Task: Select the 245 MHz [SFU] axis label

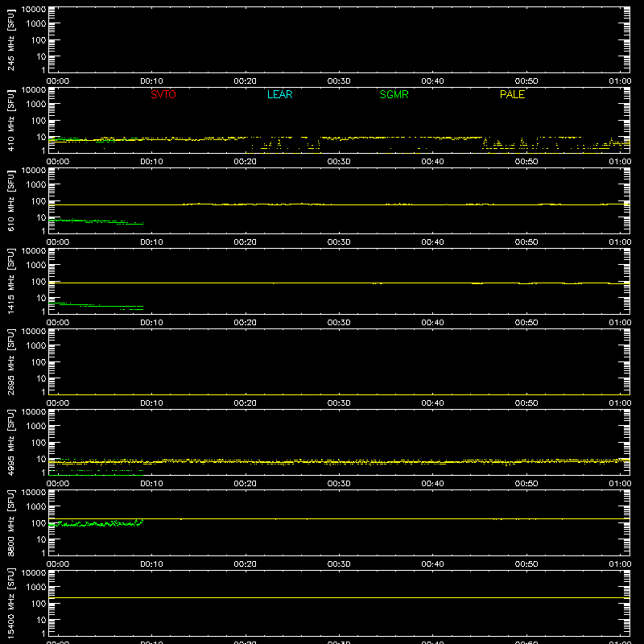Action: [11, 39]
